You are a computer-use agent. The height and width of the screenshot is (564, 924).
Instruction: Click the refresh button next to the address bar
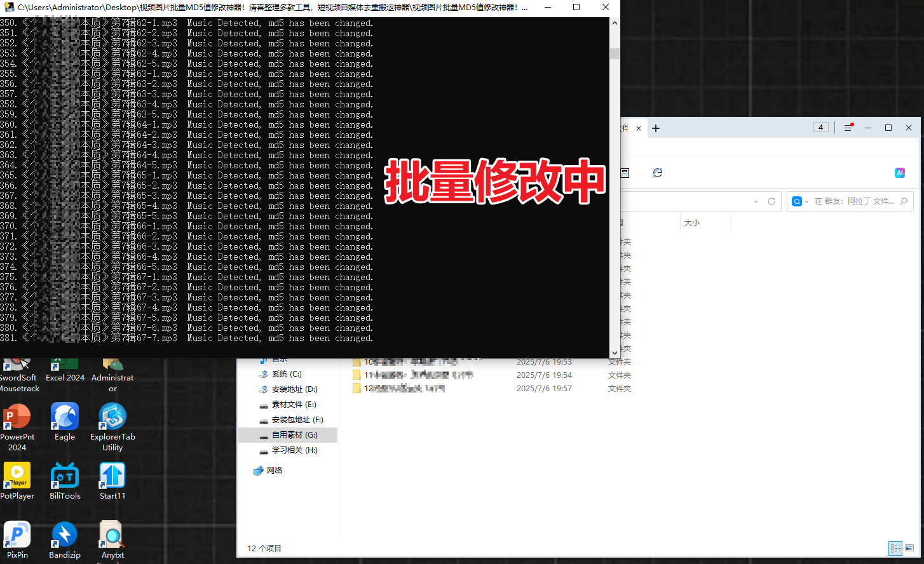(771, 201)
